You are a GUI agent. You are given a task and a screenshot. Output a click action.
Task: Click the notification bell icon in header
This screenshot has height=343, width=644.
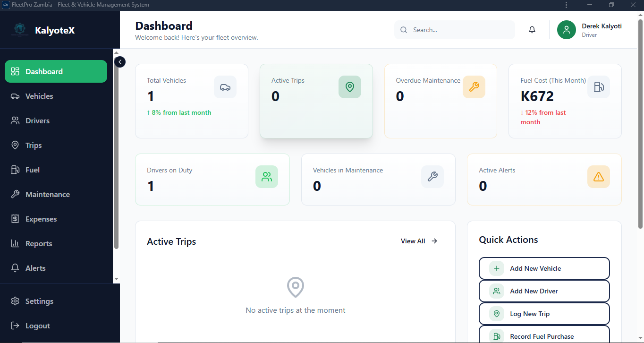(532, 30)
